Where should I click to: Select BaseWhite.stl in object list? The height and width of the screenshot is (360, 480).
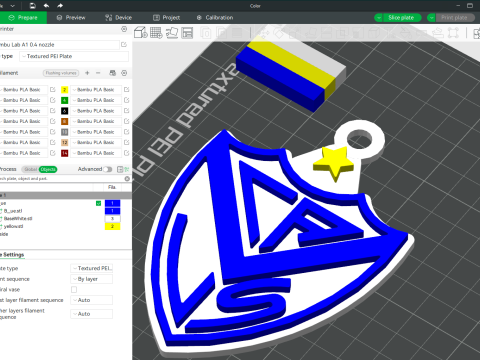pos(18,219)
